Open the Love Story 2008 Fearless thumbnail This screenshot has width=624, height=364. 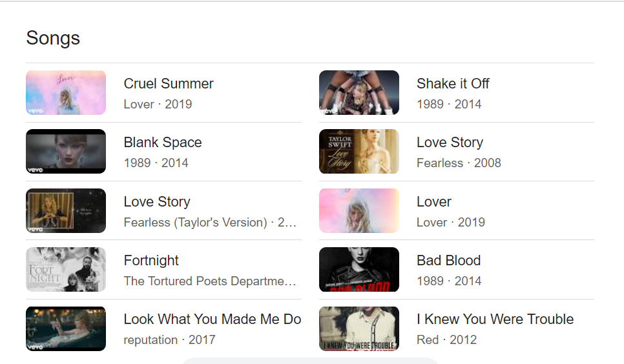click(x=359, y=152)
